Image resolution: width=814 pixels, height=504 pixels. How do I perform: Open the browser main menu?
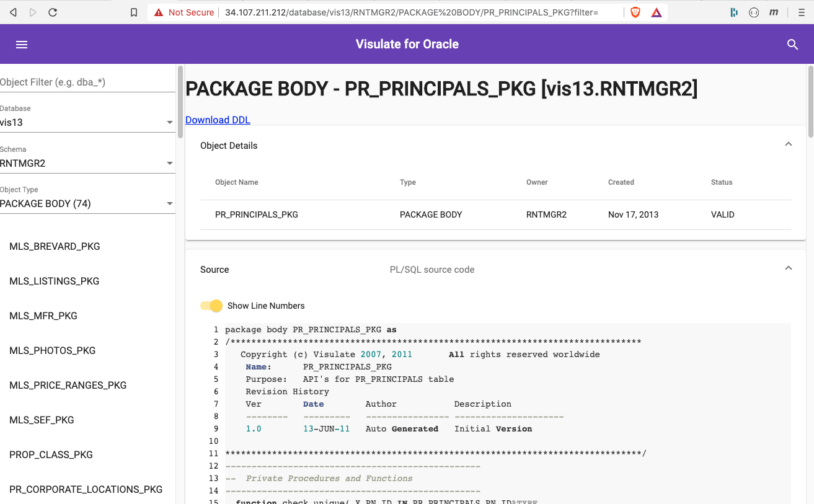tap(802, 12)
